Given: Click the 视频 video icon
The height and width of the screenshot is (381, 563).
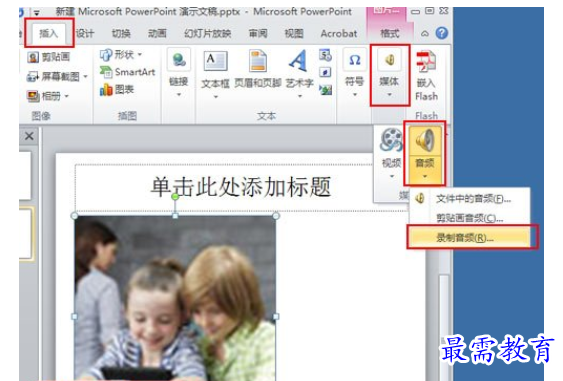Looking at the screenshot, I should 391,140.
